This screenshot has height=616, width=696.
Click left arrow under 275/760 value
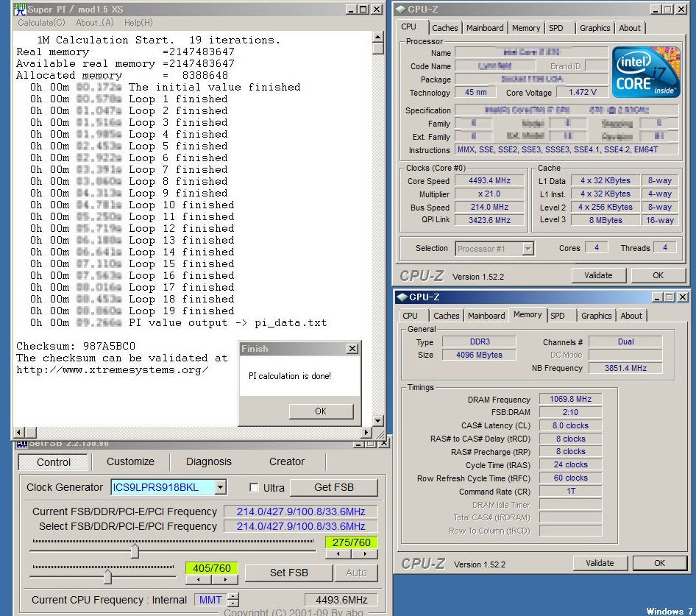[x=338, y=554]
